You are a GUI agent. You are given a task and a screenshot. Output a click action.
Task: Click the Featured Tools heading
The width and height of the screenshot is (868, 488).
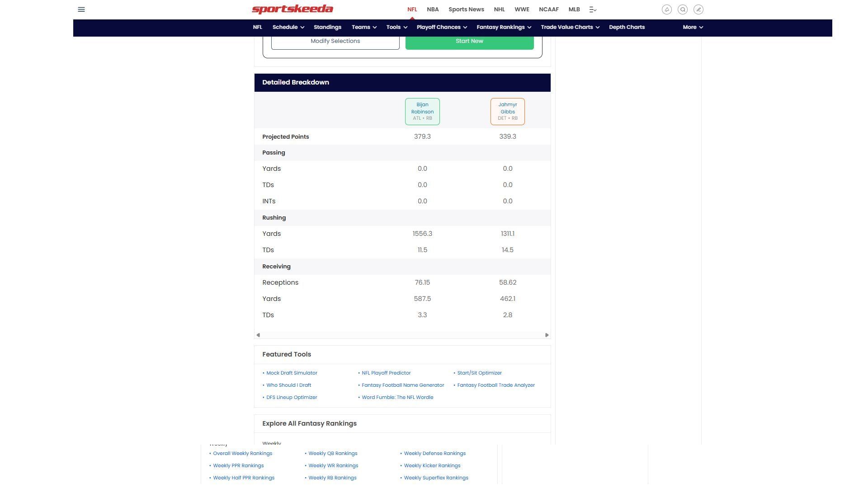pos(287,355)
